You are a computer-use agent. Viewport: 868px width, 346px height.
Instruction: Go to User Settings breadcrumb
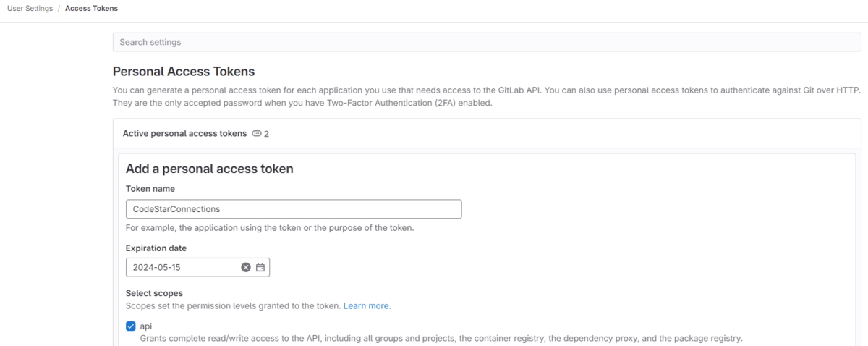tap(30, 9)
